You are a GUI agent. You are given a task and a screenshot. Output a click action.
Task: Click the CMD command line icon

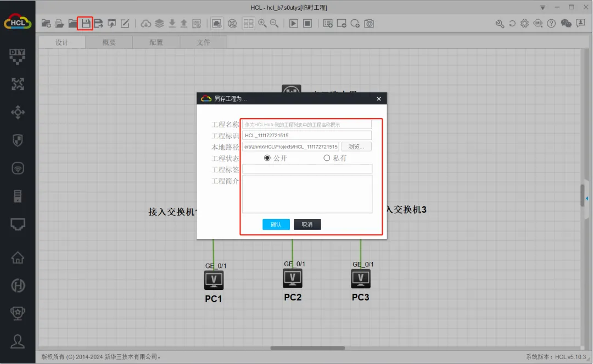click(x=538, y=24)
